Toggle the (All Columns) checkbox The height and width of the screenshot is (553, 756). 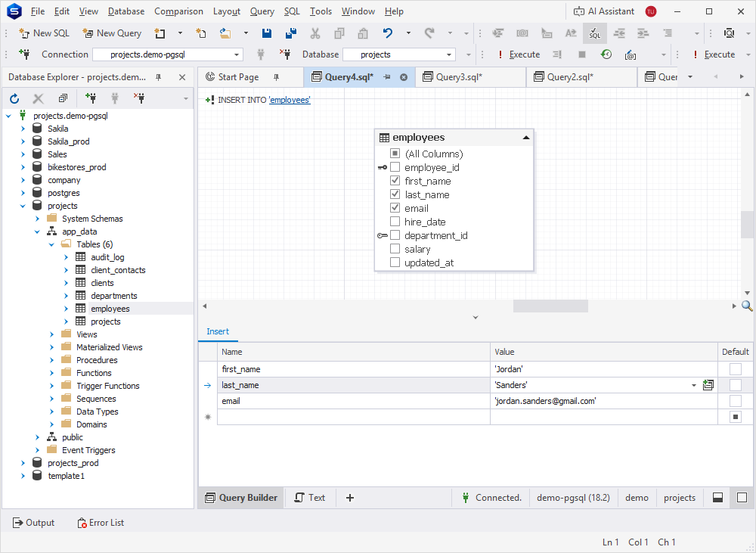pos(395,154)
